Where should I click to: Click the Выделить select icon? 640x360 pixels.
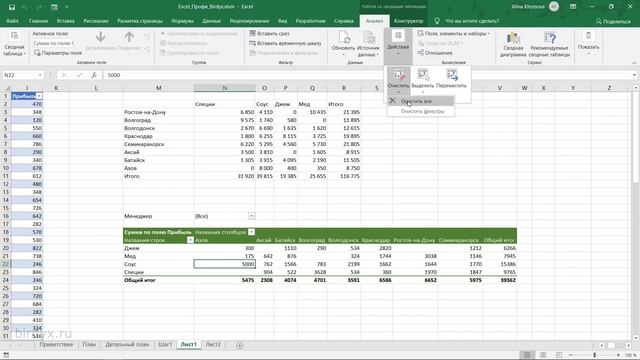click(x=423, y=75)
